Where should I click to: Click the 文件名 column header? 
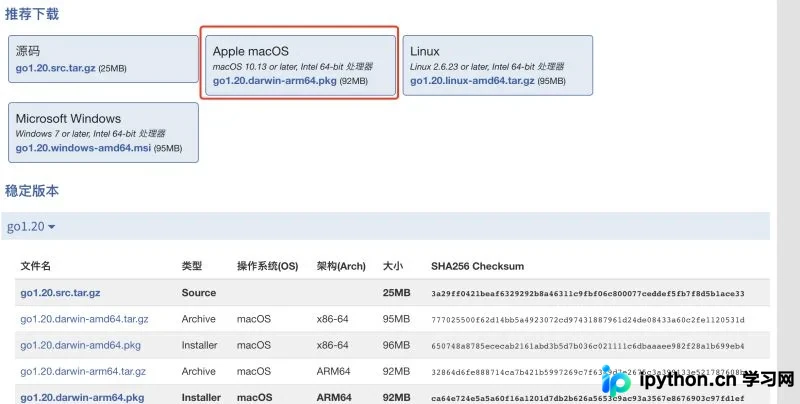tap(36, 266)
